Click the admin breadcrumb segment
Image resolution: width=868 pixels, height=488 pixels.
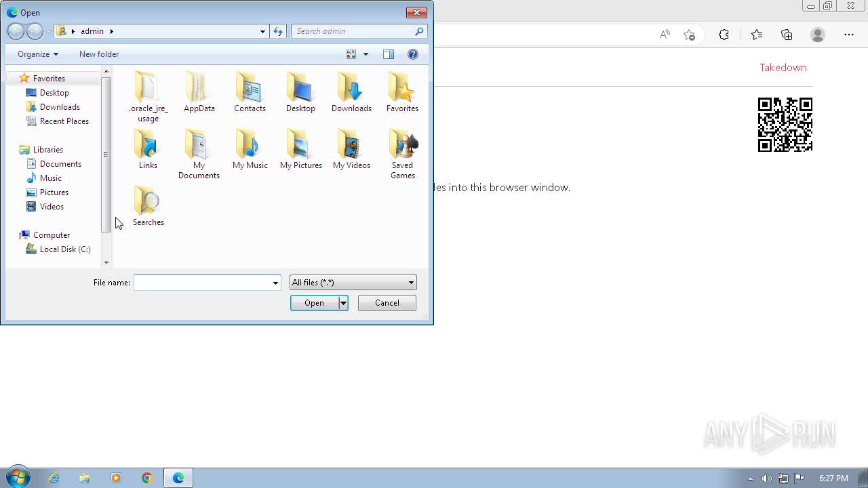tap(92, 31)
